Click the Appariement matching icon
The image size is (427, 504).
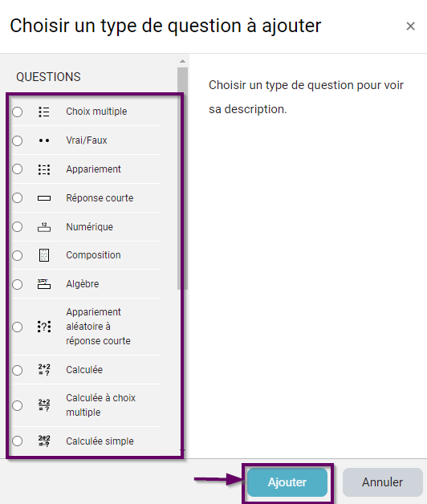click(44, 169)
